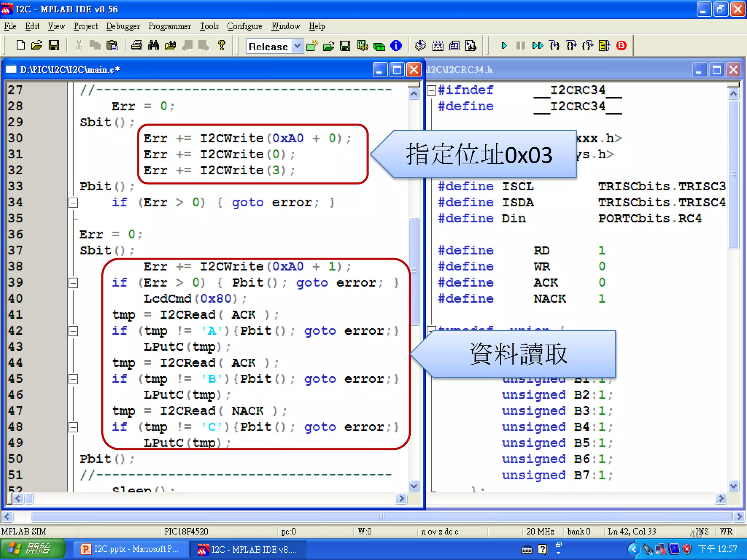Click the Step Out debugger icon
The height and width of the screenshot is (560, 747).
tap(588, 46)
